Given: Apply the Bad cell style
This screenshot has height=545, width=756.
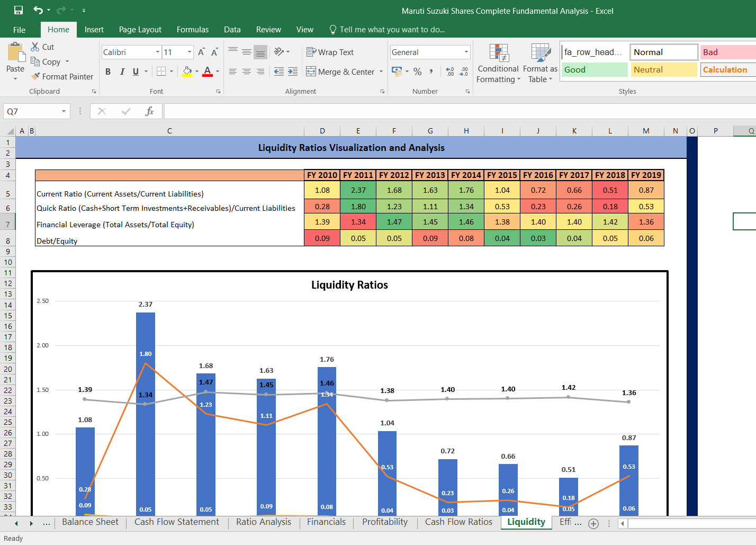Looking at the screenshot, I should click(728, 52).
